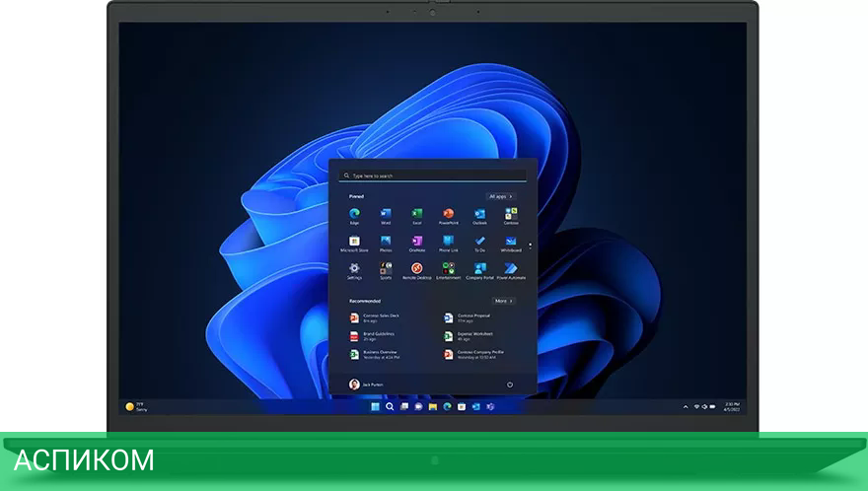Open File Explorer on the taskbar
The height and width of the screenshot is (491, 868).
[433, 406]
